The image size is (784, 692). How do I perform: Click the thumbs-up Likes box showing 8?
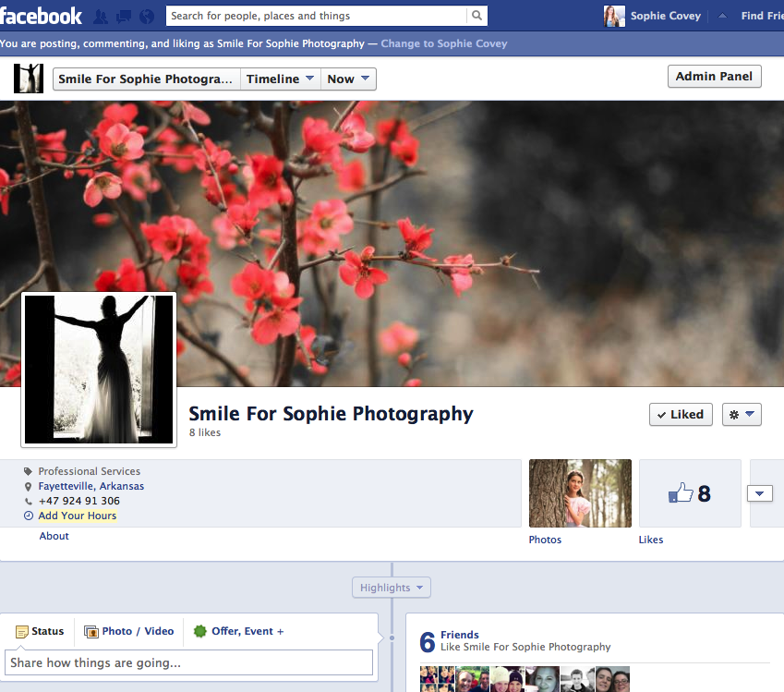690,493
